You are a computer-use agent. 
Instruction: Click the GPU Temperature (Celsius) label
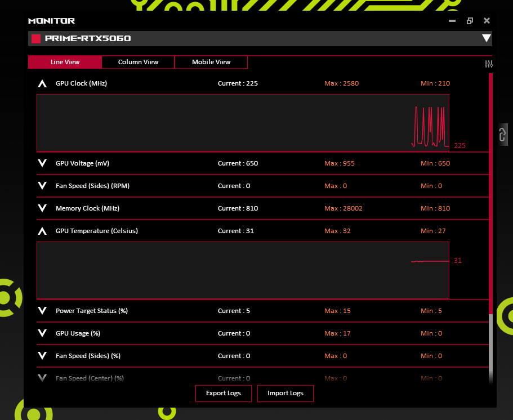tap(97, 231)
